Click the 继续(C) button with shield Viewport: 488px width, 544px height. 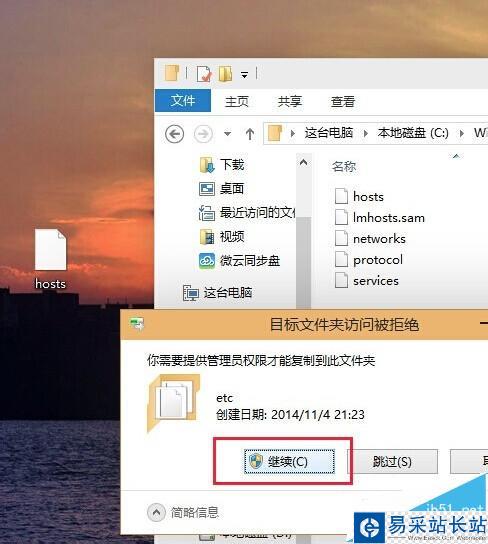coord(290,461)
